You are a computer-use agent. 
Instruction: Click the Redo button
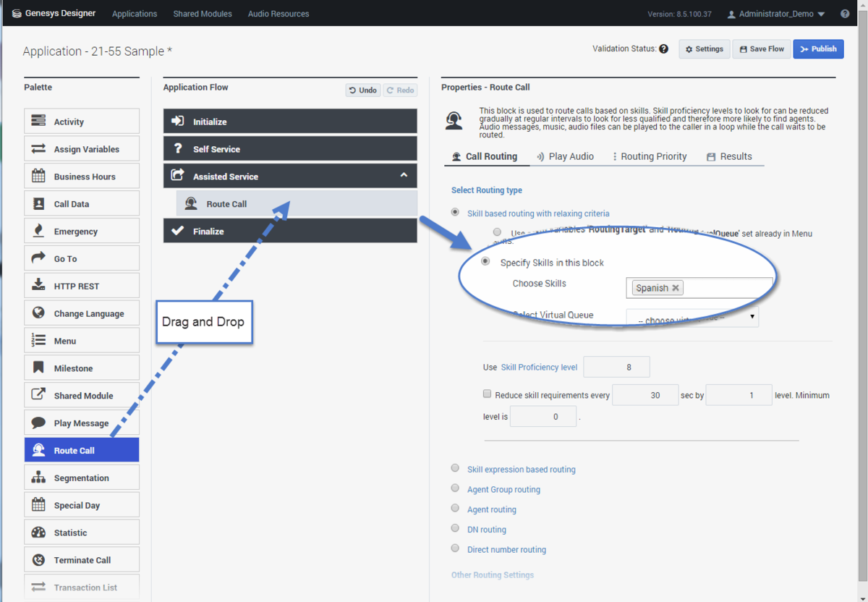click(400, 90)
